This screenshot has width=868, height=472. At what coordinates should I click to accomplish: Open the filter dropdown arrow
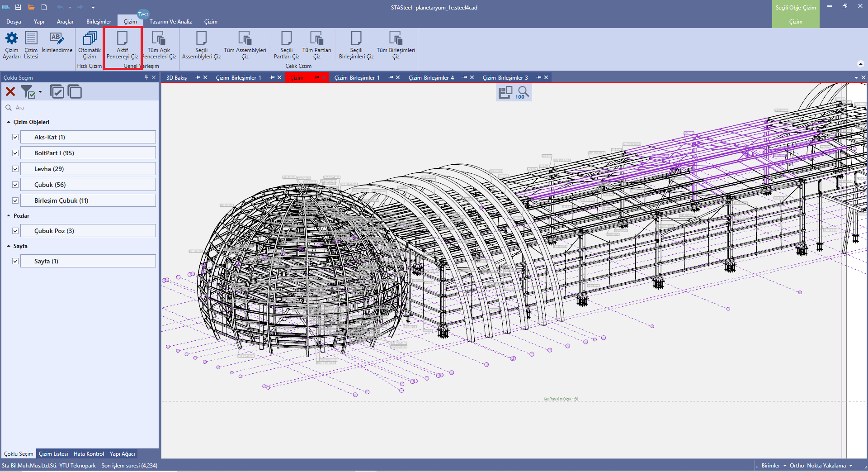[40, 92]
